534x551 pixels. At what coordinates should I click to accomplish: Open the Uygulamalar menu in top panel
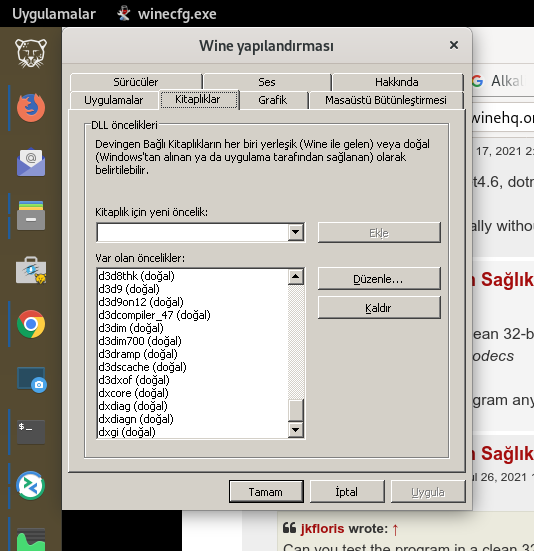click(54, 14)
